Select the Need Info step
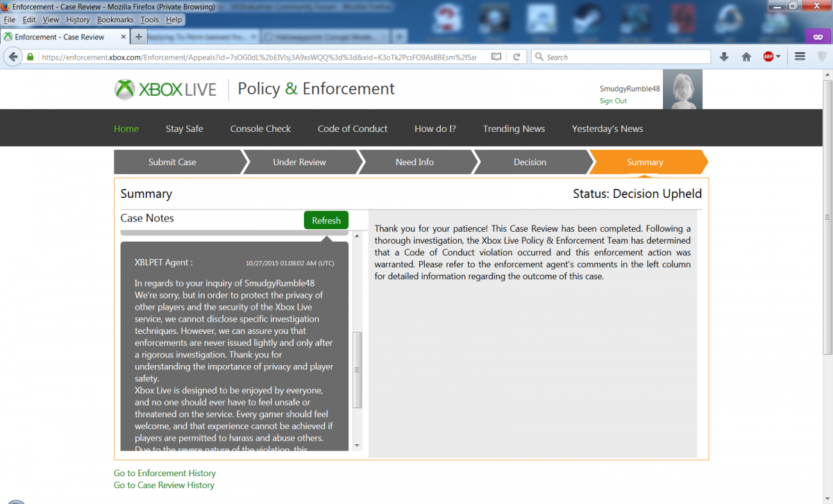 [414, 162]
